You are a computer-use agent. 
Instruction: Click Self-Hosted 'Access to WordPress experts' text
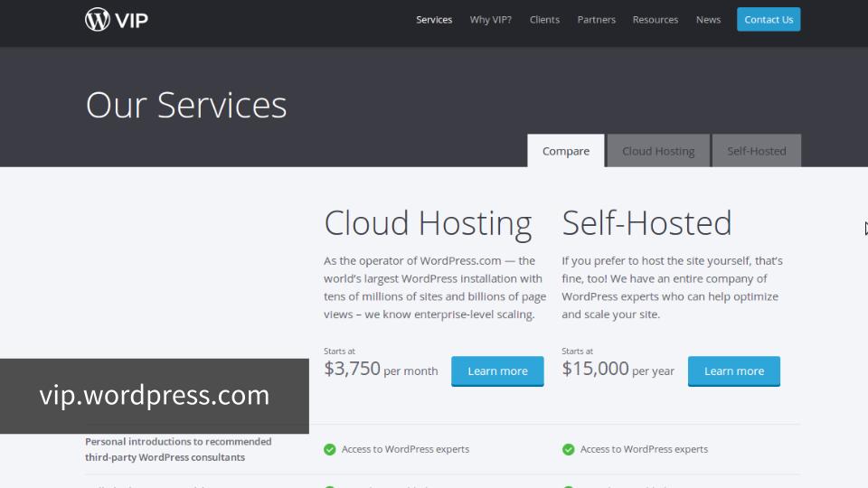[644, 449]
